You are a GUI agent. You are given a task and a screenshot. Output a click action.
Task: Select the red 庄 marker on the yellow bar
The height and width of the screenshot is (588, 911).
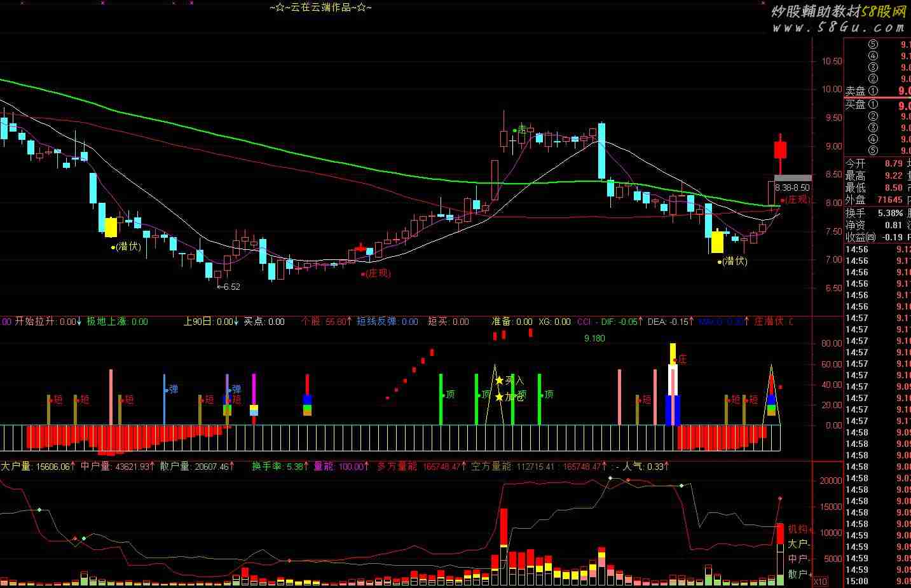[682, 359]
